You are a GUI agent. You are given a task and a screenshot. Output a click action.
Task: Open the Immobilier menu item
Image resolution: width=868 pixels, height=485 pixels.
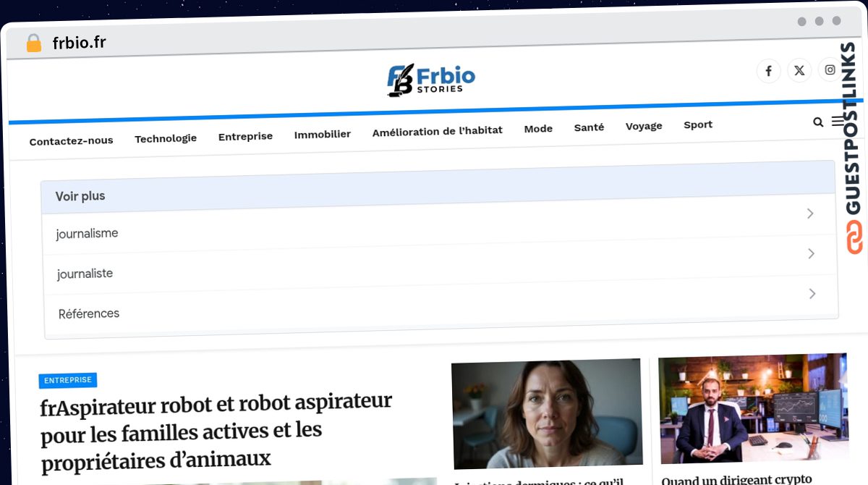[323, 134]
